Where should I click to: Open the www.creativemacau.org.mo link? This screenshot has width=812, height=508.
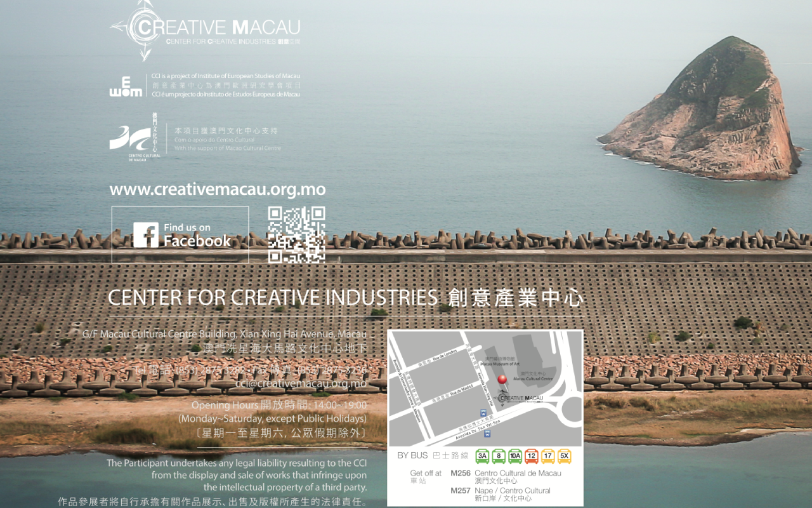218,189
